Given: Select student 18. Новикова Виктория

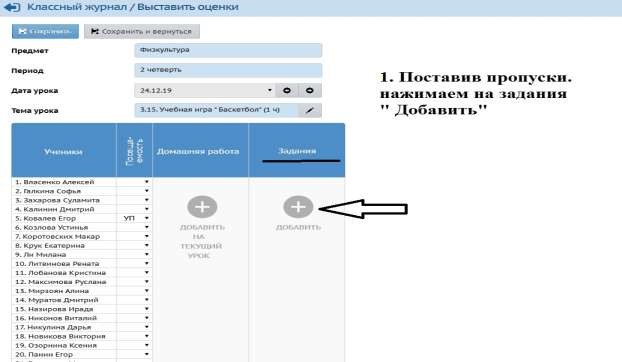Looking at the screenshot, I should [x=60, y=336].
